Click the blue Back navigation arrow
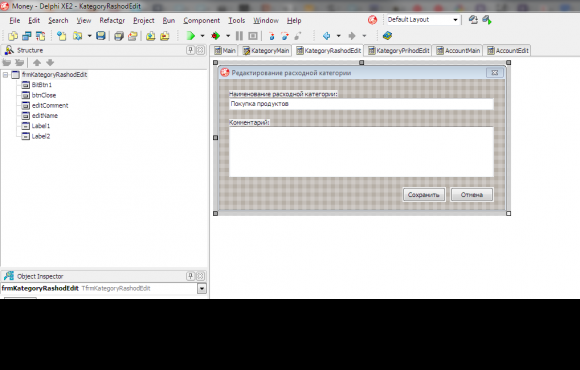The image size is (580, 370). 326,36
